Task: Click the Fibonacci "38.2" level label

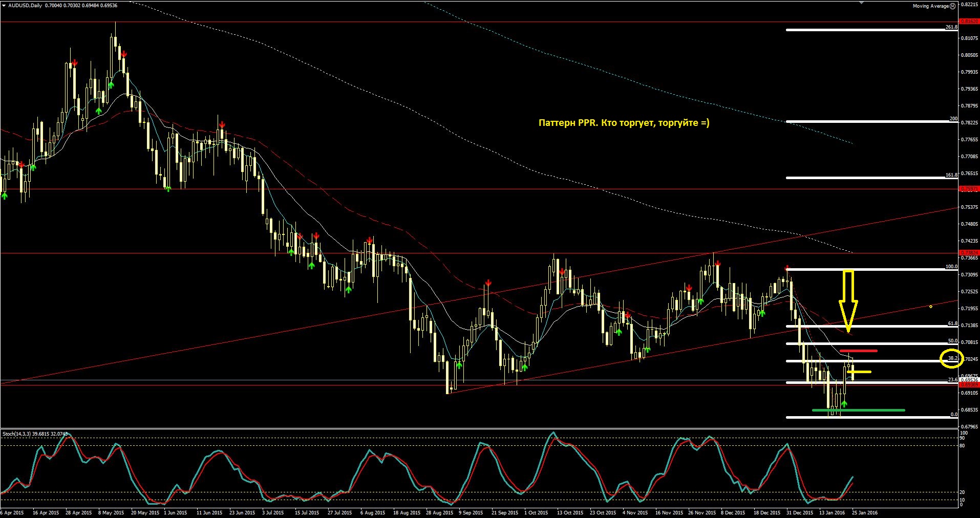Action: tap(952, 358)
